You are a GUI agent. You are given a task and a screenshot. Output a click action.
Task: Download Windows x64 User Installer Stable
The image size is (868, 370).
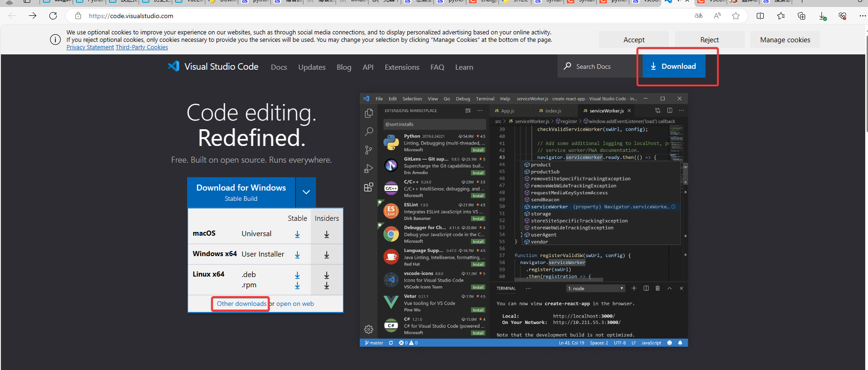[x=297, y=255]
